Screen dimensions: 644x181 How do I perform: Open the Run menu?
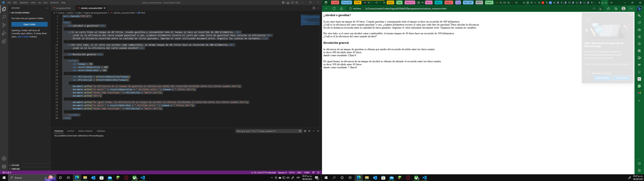45,3
